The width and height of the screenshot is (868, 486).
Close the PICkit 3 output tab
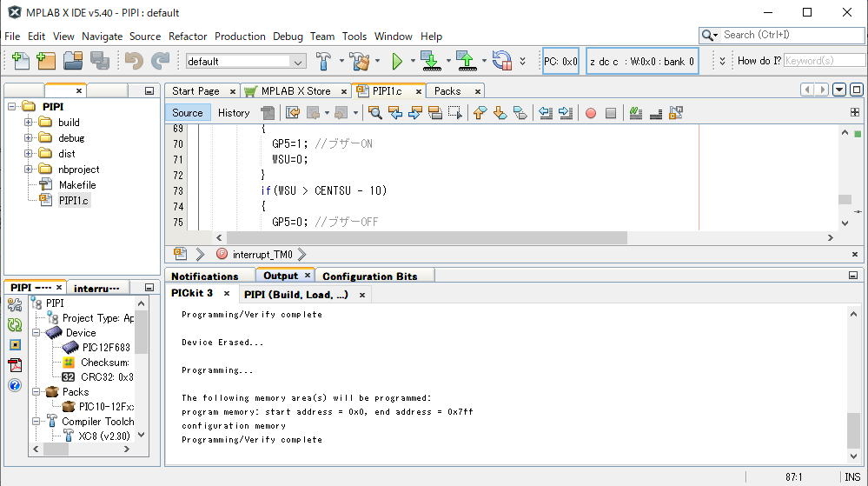(227, 293)
